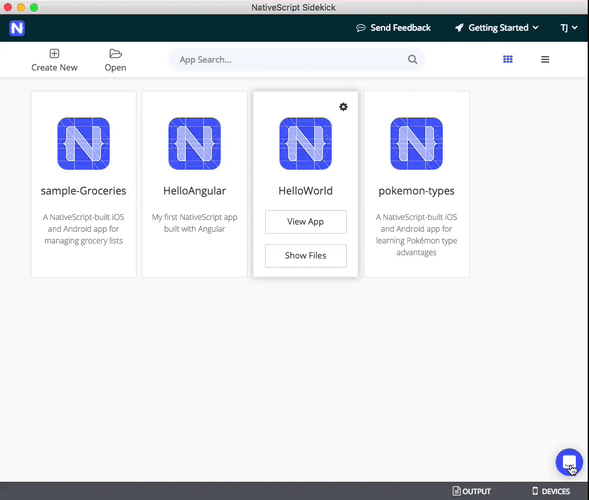The height and width of the screenshot is (500, 589).
Task: Click the green macOS zoom window button
Action: pos(34,8)
